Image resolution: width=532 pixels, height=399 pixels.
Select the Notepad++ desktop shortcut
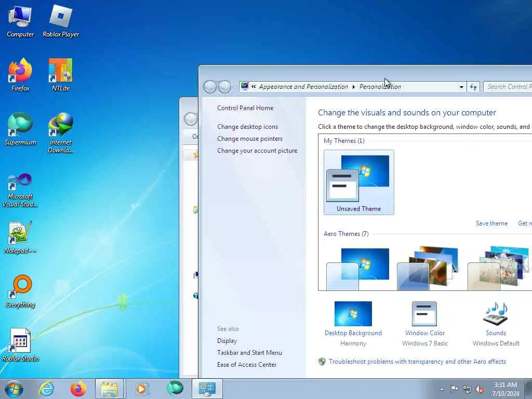point(20,237)
